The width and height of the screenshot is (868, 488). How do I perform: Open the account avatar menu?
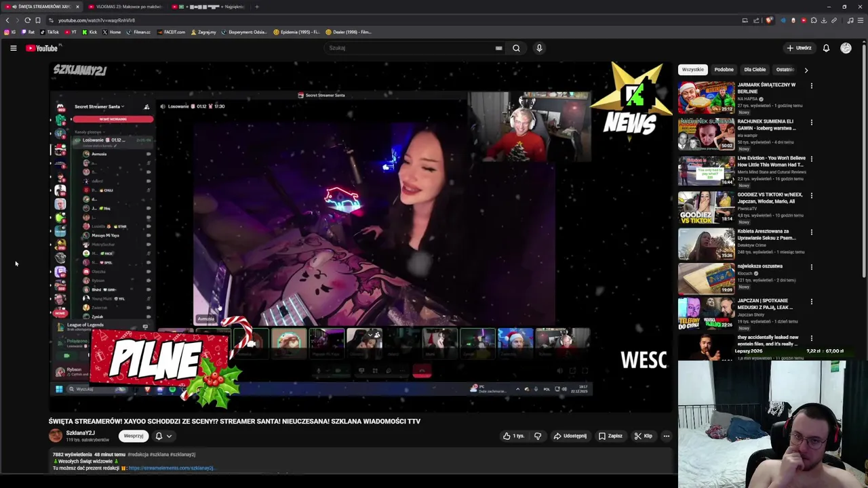846,48
